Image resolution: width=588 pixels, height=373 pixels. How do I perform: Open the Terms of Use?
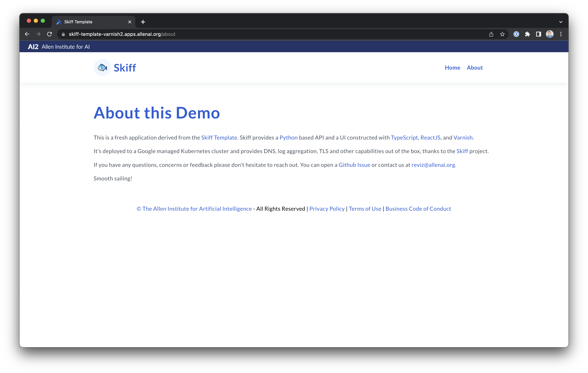pyautogui.click(x=365, y=209)
